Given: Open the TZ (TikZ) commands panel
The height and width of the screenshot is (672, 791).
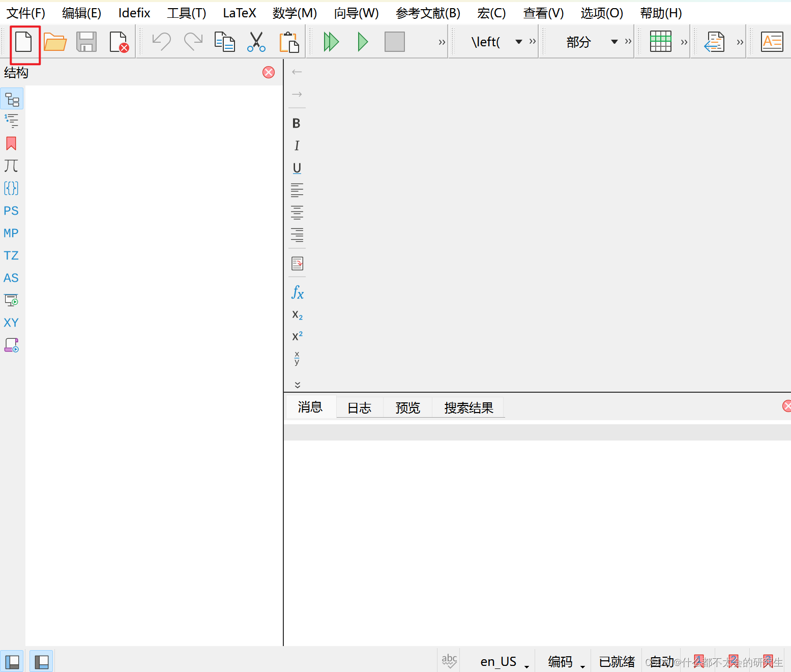Looking at the screenshot, I should (x=11, y=255).
